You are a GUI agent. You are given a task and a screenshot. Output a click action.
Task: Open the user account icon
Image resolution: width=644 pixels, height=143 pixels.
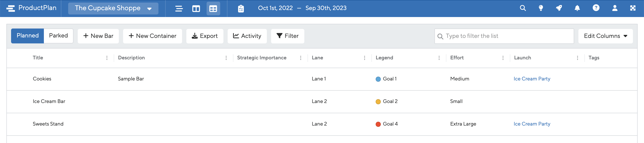(615, 8)
